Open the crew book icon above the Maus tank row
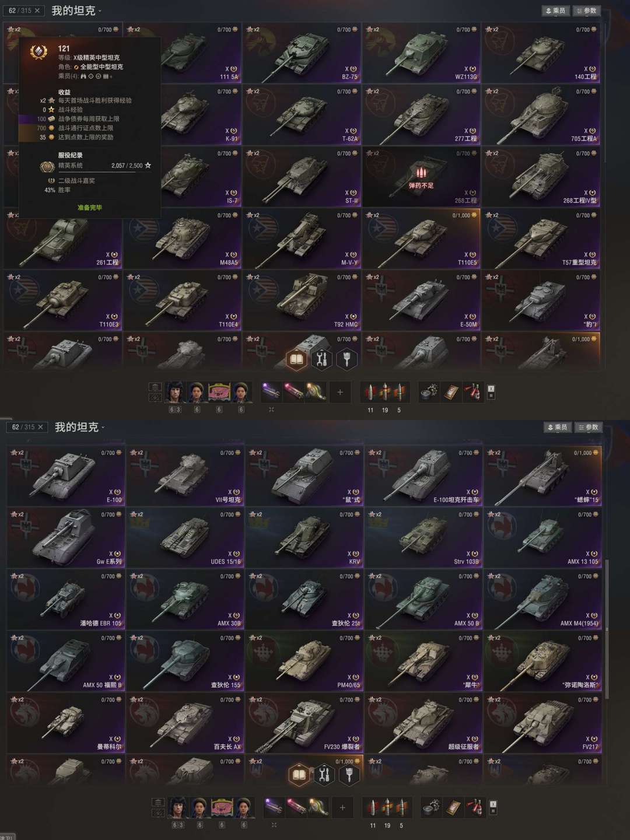630x840 pixels. [297, 359]
